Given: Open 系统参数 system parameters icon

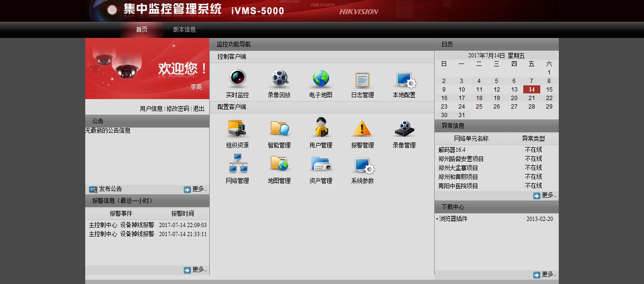Looking at the screenshot, I should pos(364,165).
